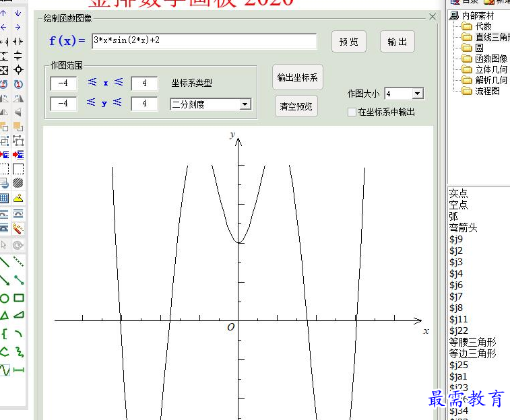Viewport: 510px width, 420px height.
Task: Click the y minimum field showing -4
Action: point(63,104)
